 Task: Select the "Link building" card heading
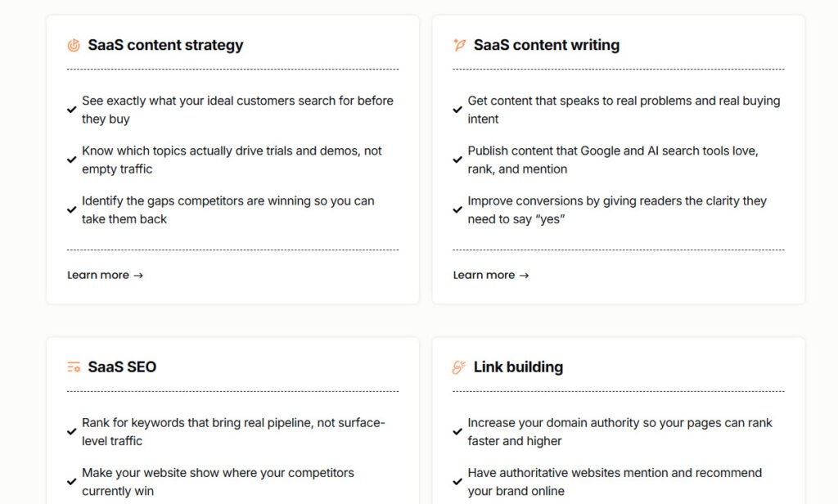(518, 367)
